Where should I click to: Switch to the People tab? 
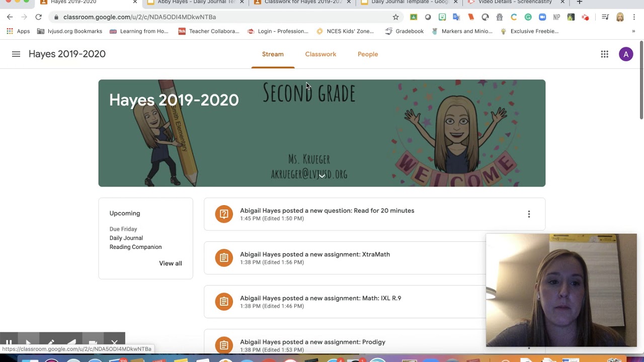pos(368,54)
